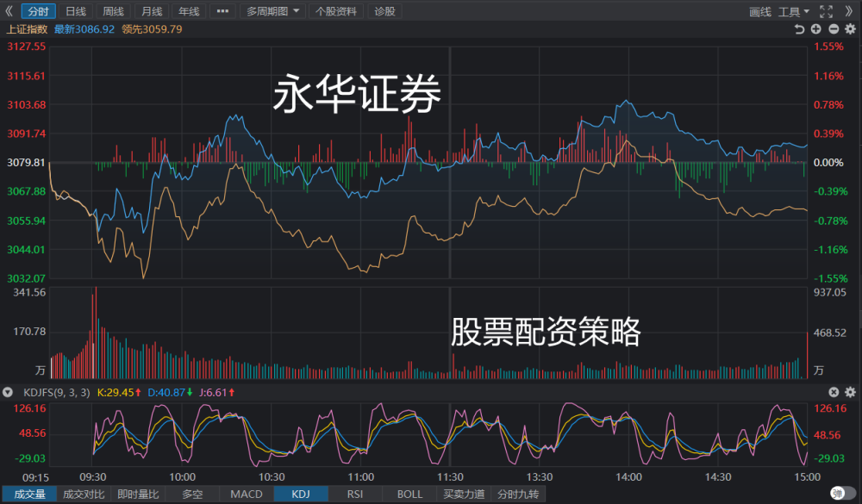The height and width of the screenshot is (504, 862).
Task: Open the more periods ellipsis menu
Action: pos(222,11)
